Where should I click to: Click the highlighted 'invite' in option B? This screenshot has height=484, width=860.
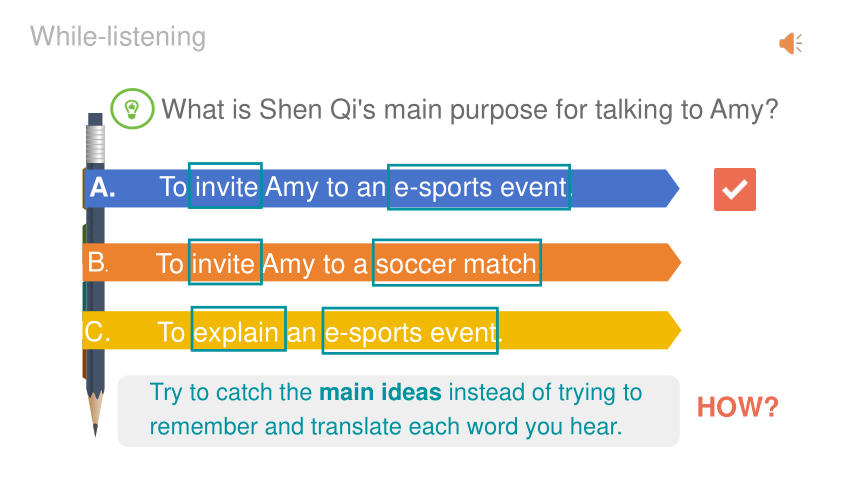point(225,262)
